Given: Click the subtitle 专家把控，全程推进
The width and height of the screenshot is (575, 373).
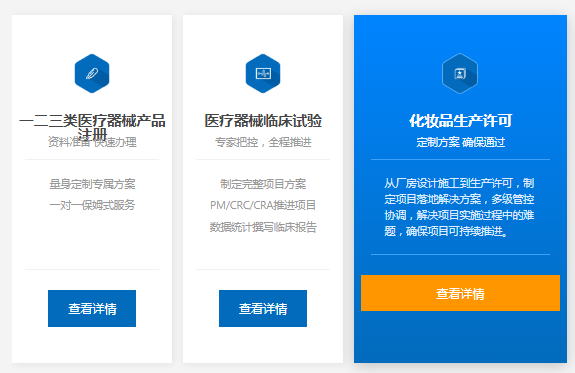Looking at the screenshot, I should (263, 142).
